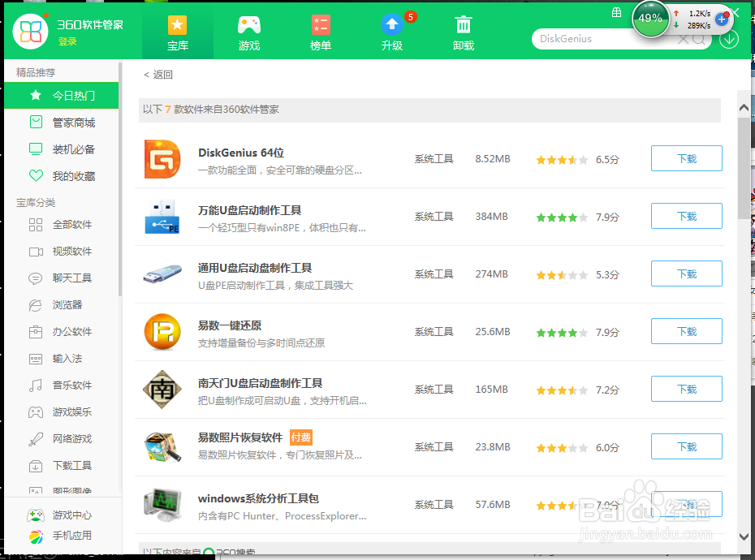Download 万能U盘启动制作工具
Viewport: 755px width, 560px height.
coord(687,216)
